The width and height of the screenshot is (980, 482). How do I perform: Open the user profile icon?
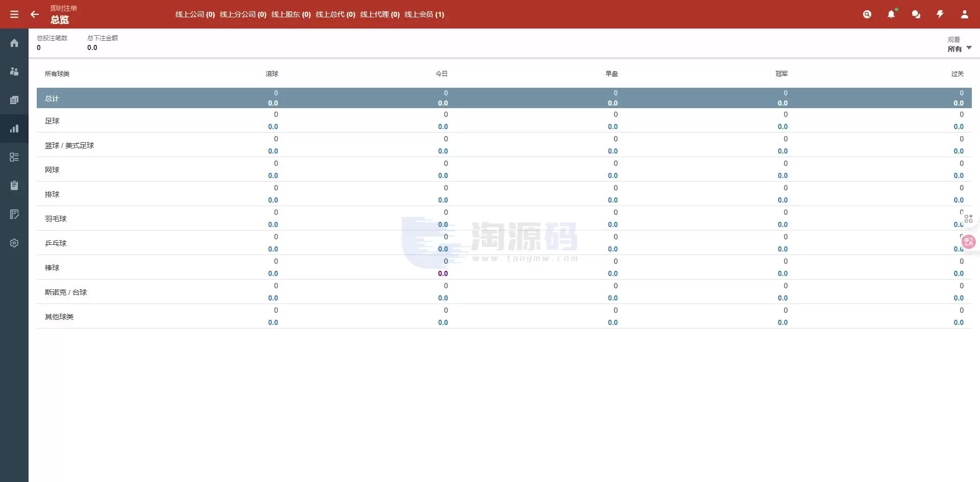point(965,14)
